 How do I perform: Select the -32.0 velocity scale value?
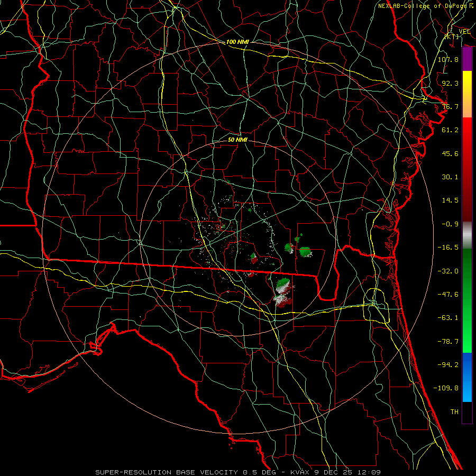pos(448,271)
